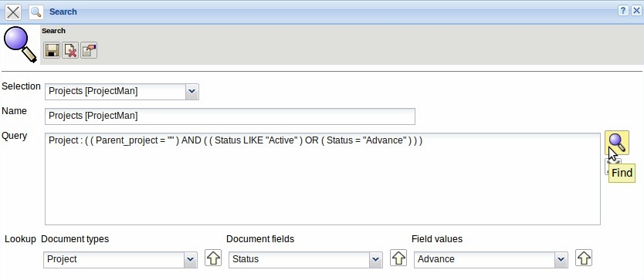
Task: Click the large X button at top-left of title bar
Action: [x=13, y=12]
